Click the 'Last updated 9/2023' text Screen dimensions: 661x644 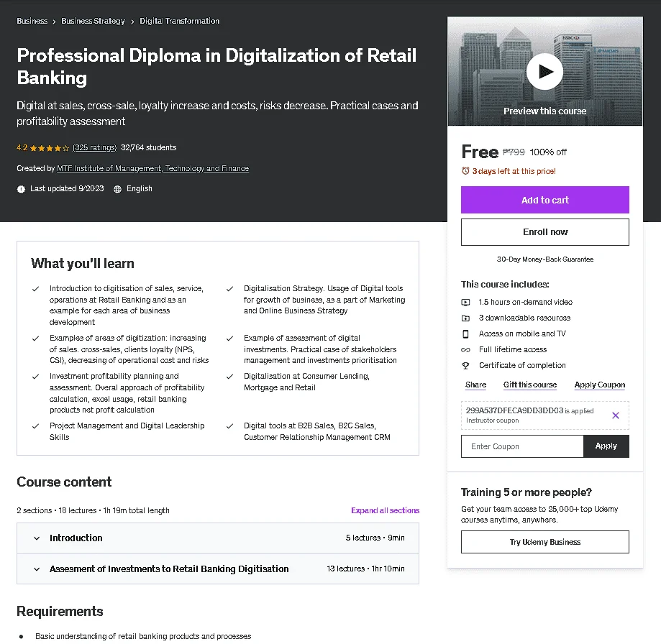[67, 189]
